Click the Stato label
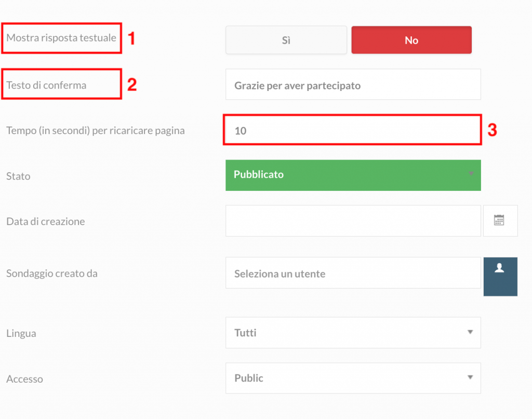Viewport: 532px width, 419px height. (18, 176)
